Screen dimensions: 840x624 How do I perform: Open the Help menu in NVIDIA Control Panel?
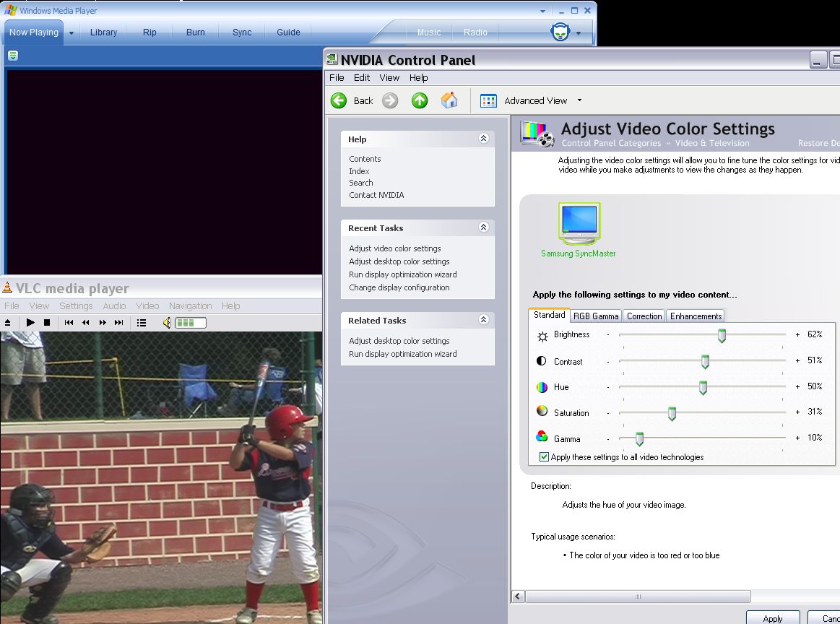coord(418,78)
